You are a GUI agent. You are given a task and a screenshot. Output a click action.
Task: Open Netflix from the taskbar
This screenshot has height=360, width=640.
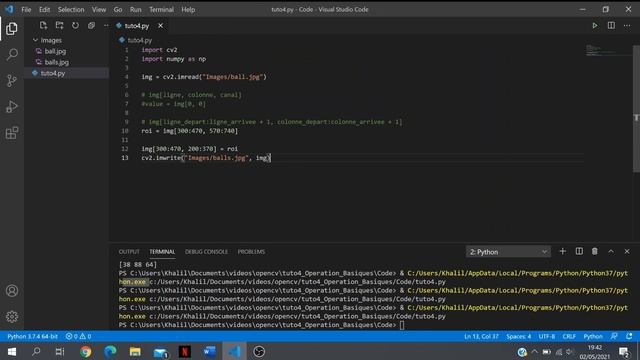point(184,351)
